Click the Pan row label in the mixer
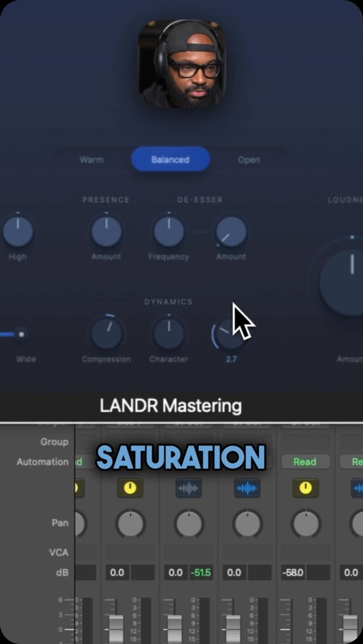This screenshot has width=363, height=644. [x=60, y=523]
